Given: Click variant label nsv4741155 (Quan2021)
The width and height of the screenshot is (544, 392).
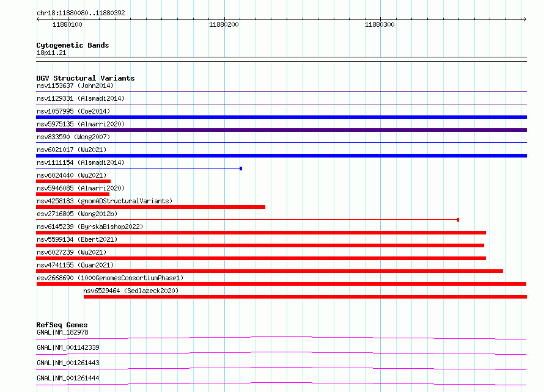Looking at the screenshot, I should pos(75,265).
